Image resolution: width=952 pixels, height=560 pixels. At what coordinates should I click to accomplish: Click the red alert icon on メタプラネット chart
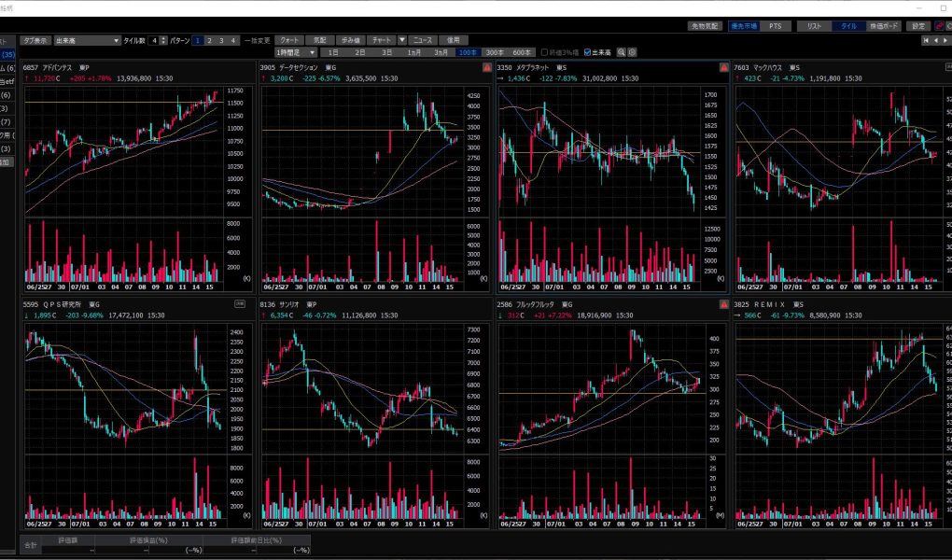click(x=723, y=68)
